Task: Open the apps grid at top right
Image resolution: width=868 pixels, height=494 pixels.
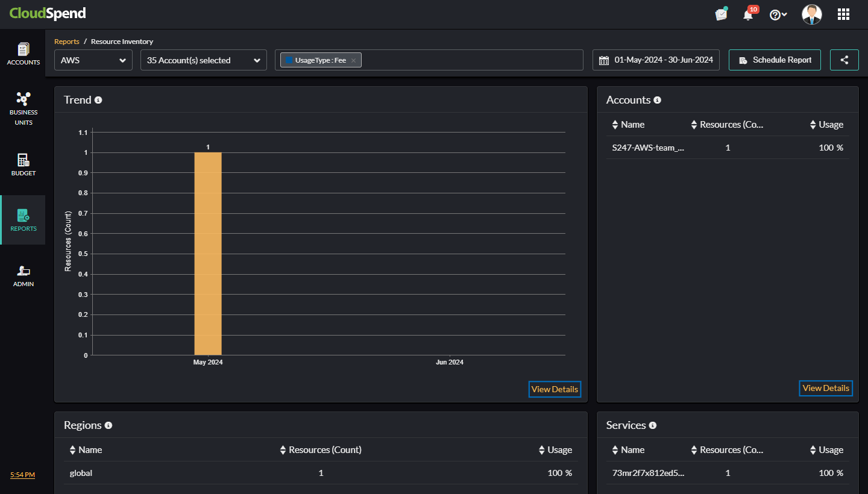Action: 843,14
